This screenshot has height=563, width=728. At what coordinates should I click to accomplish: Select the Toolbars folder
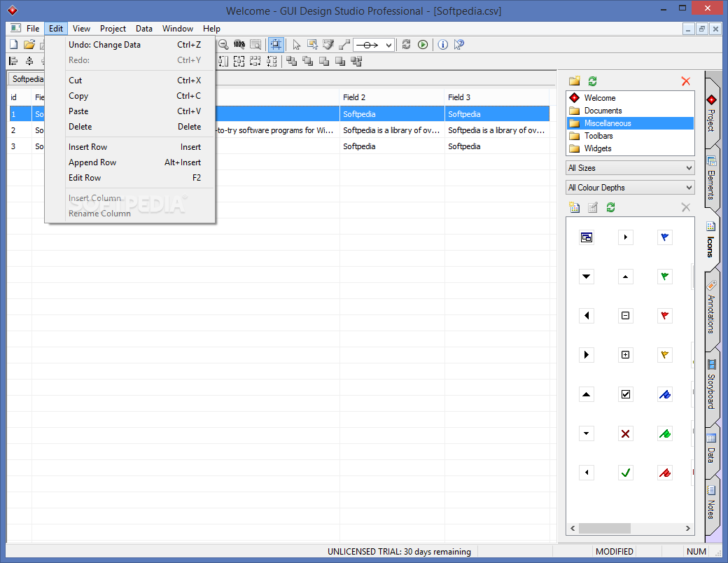point(598,136)
